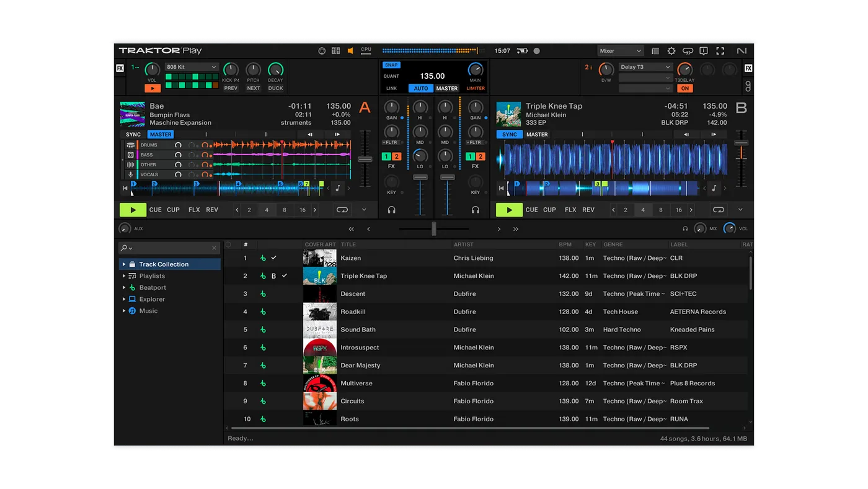The image size is (868, 489).
Task: Toggle Deck A loop active button
Action: 342,210
